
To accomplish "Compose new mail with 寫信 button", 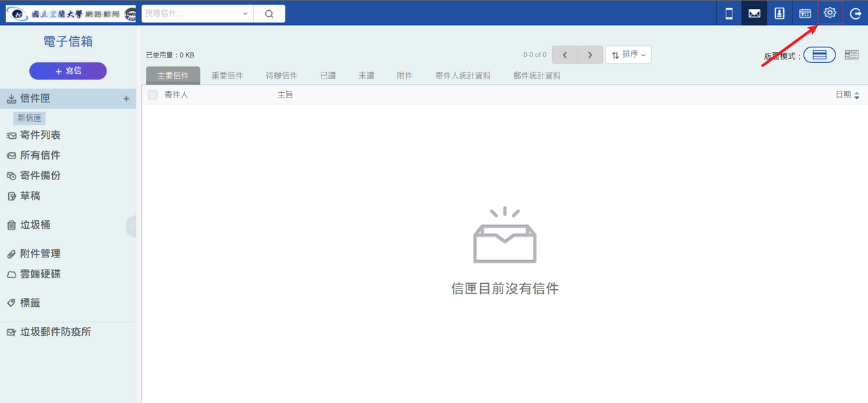I will [x=68, y=70].
